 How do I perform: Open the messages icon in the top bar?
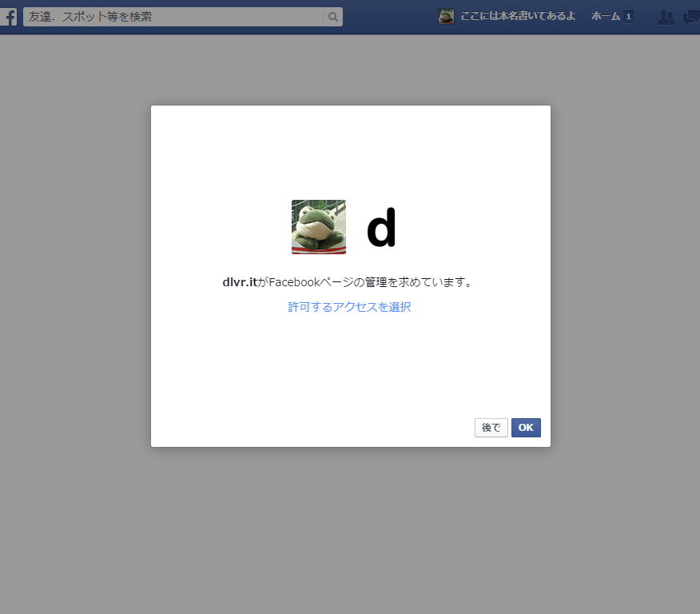(691, 18)
